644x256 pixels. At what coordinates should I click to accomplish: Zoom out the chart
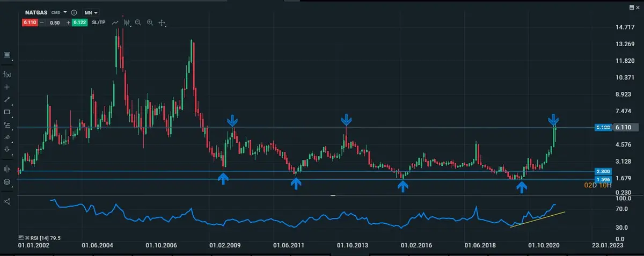[138, 23]
